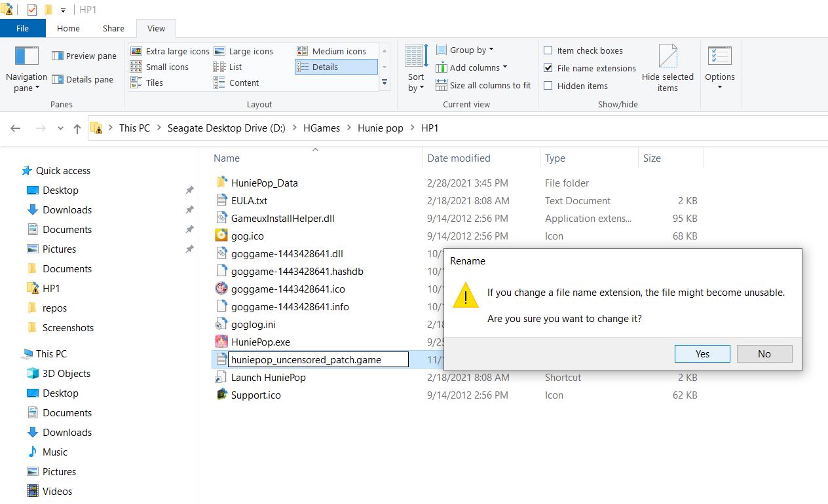Switch to Extra large icons layout
The width and height of the screenshot is (828, 504).
click(170, 51)
